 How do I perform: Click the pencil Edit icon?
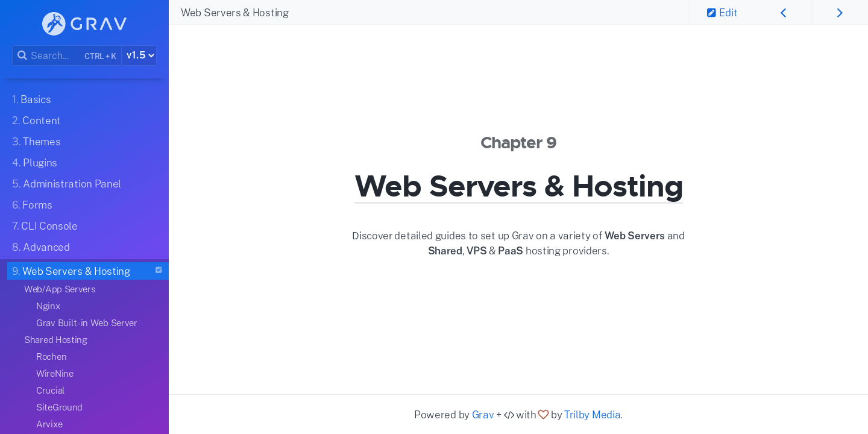pos(712,12)
